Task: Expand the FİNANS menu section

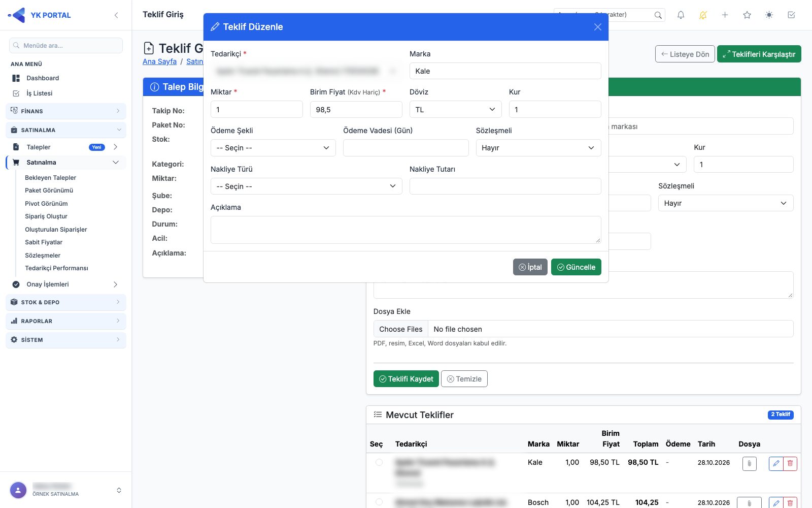Action: [x=66, y=111]
